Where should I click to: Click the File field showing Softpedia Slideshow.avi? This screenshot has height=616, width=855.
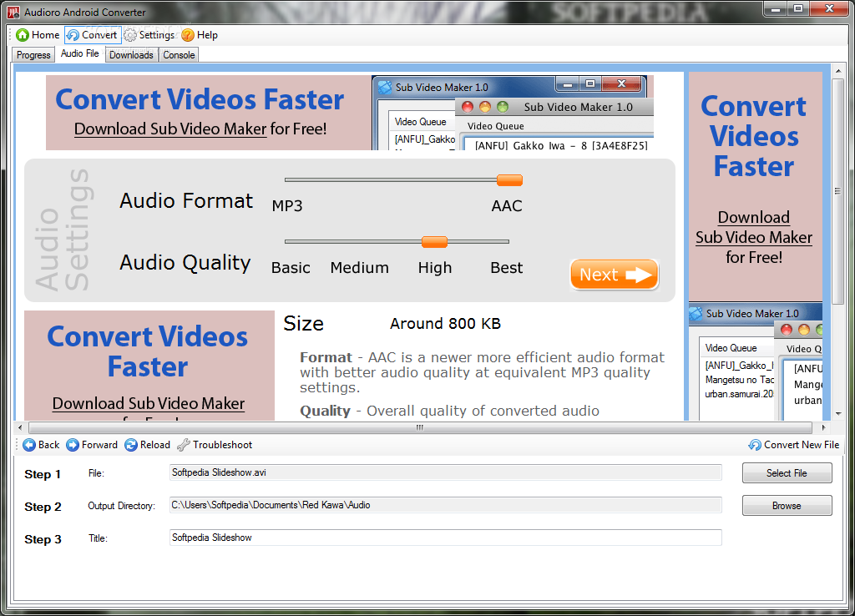(x=446, y=472)
